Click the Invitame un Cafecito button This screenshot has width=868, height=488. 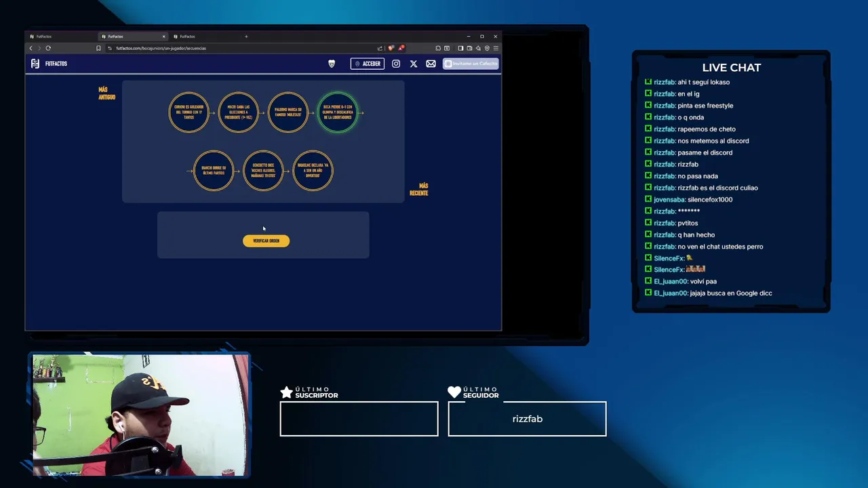coord(471,64)
